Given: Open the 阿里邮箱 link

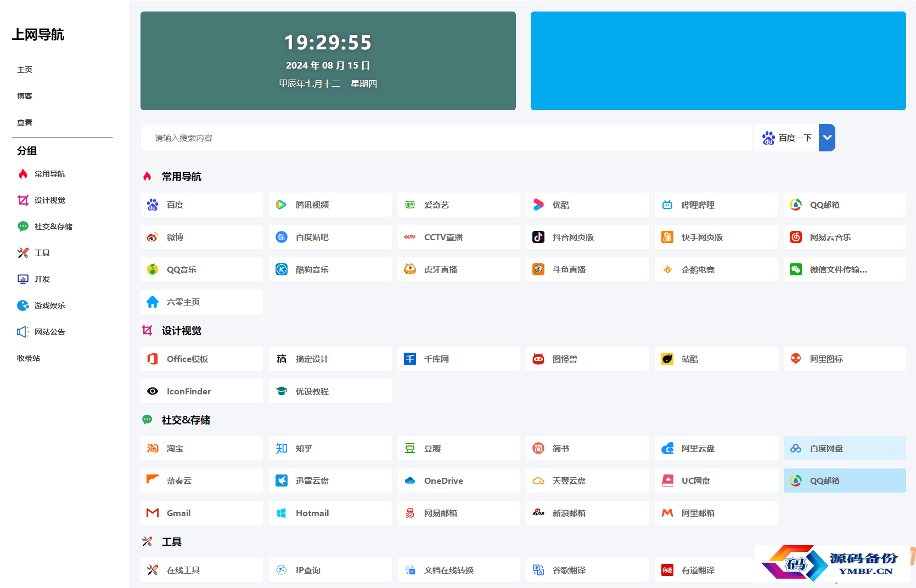Looking at the screenshot, I should pos(716,513).
